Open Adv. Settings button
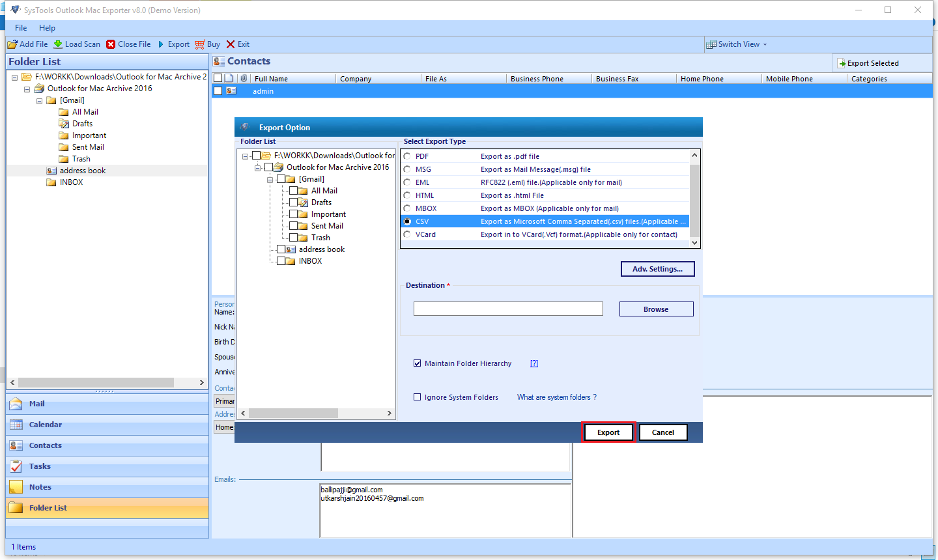938x560 pixels. [658, 269]
